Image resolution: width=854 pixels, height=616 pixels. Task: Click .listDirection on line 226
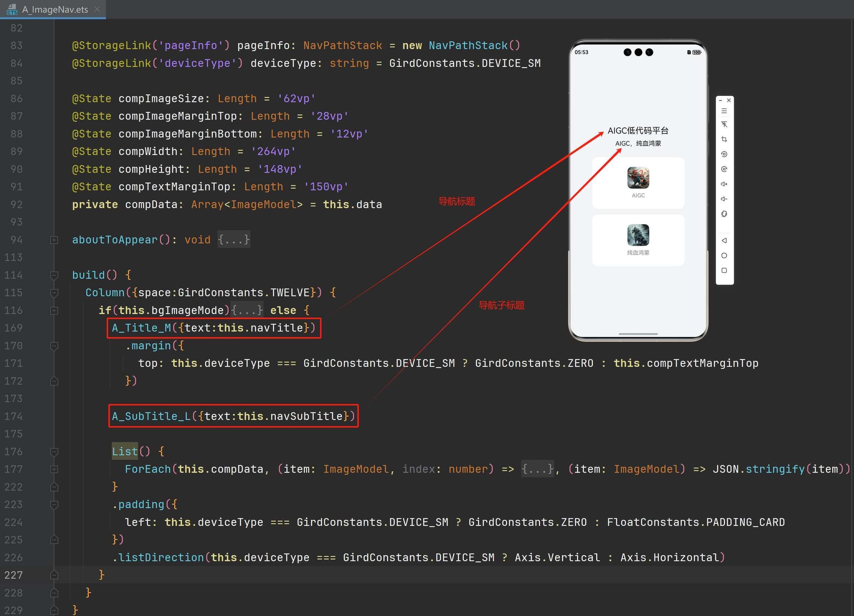(158, 558)
